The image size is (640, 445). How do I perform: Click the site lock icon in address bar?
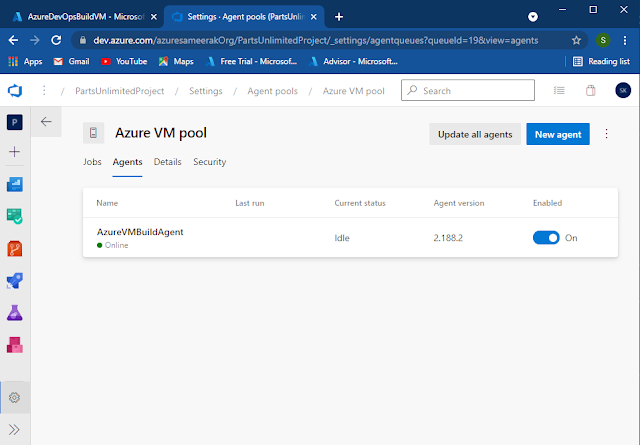[x=83, y=40]
